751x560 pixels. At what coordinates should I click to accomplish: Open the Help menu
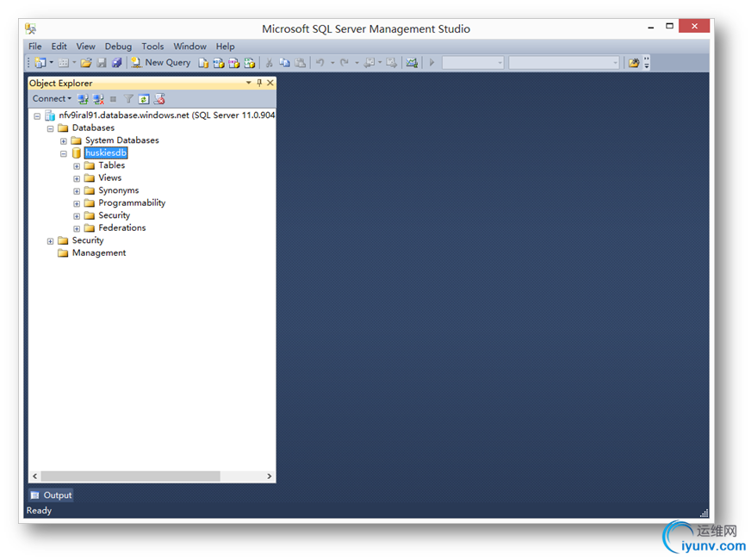(225, 47)
